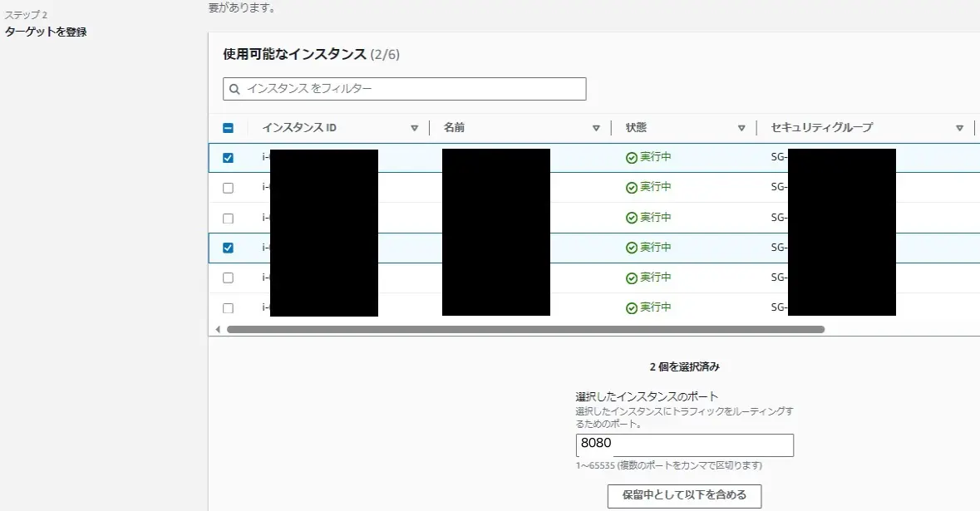This screenshot has width=980, height=511.
Task: Open the インスタンス ID column filter dropdown
Action: pos(413,127)
